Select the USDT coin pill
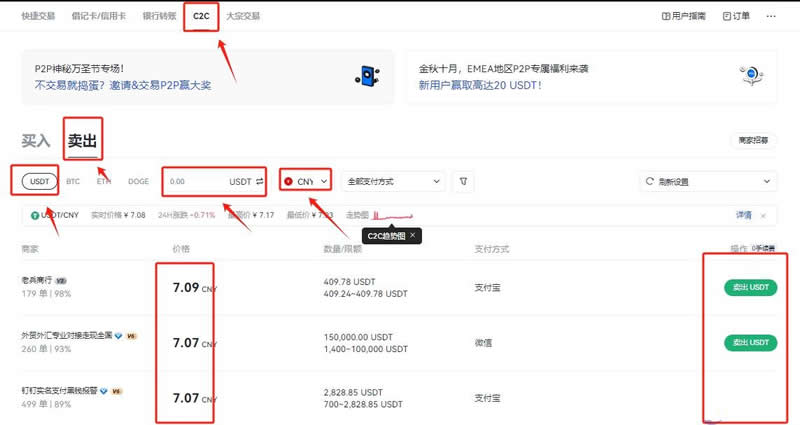This screenshot has height=425, width=800. tap(39, 181)
